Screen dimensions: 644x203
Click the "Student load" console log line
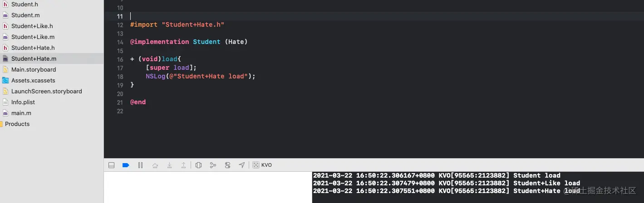(437, 175)
